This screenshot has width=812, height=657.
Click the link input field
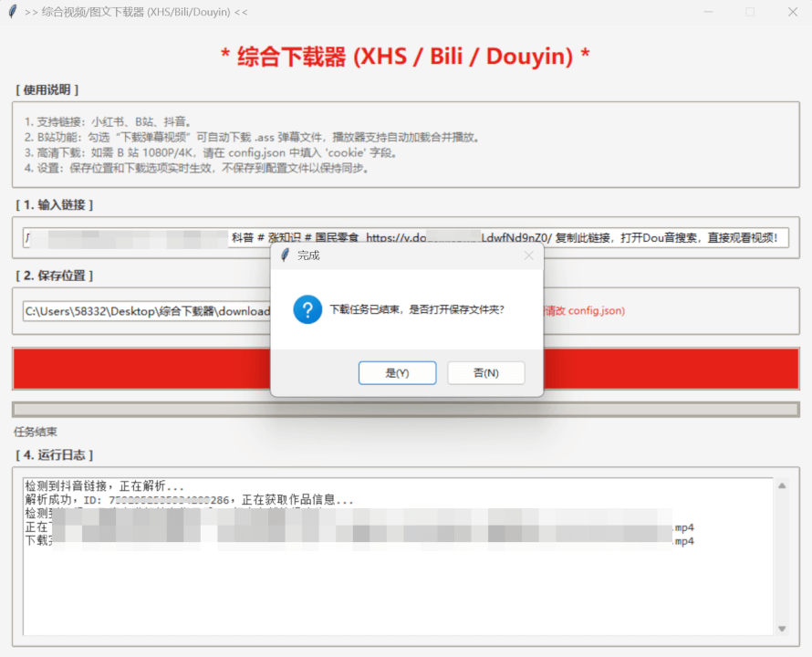point(405,237)
